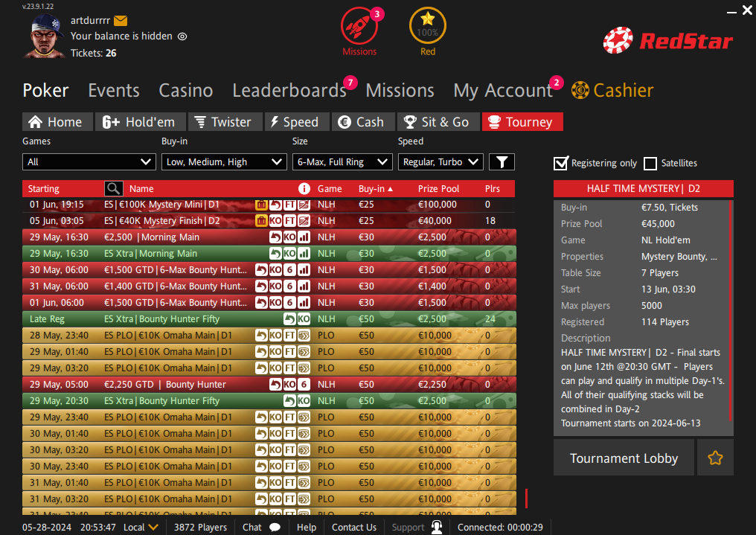
Task: Open the Leaderboards main tab
Action: [x=289, y=90]
